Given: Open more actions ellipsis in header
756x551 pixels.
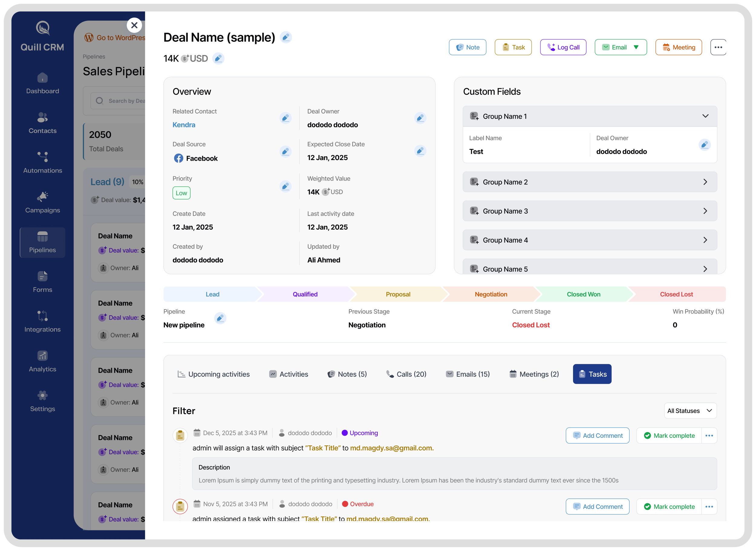Looking at the screenshot, I should tap(718, 48).
